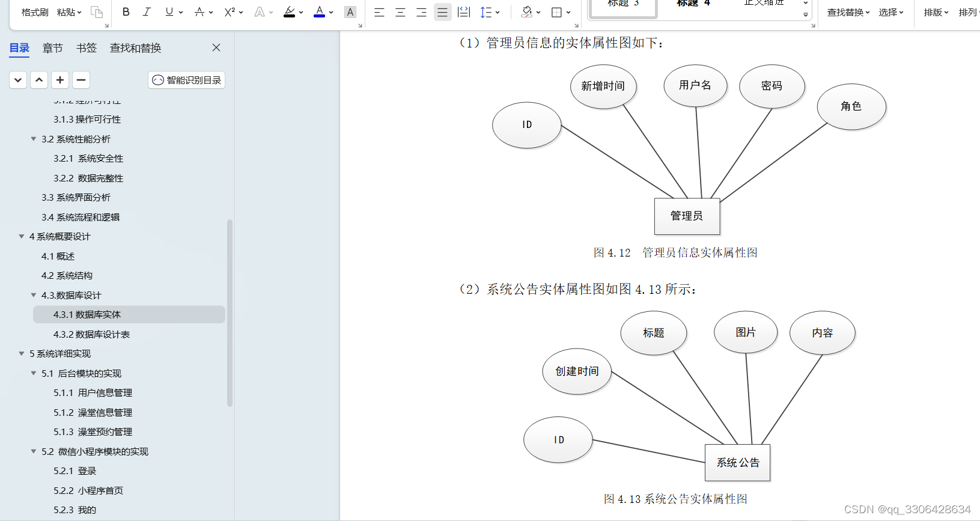Expand the styles gallery list
Image resolution: width=980 pixels, height=521 pixels.
(806, 14)
